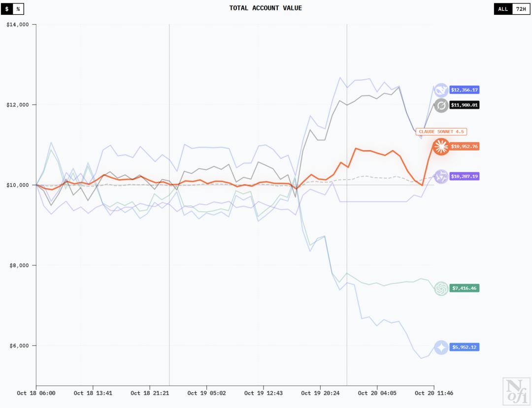This screenshot has height=408, width=532.
Task: Select the purple Qwen model icon
Action: 441,176
